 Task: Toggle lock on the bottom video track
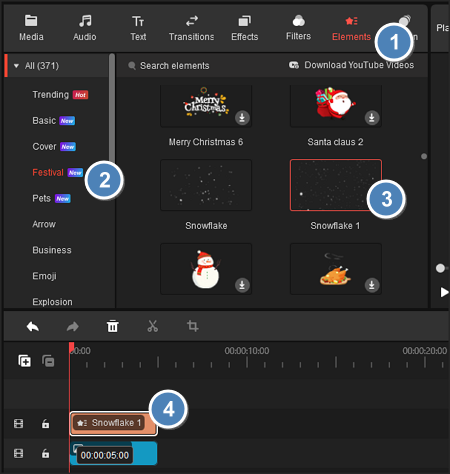point(45,453)
